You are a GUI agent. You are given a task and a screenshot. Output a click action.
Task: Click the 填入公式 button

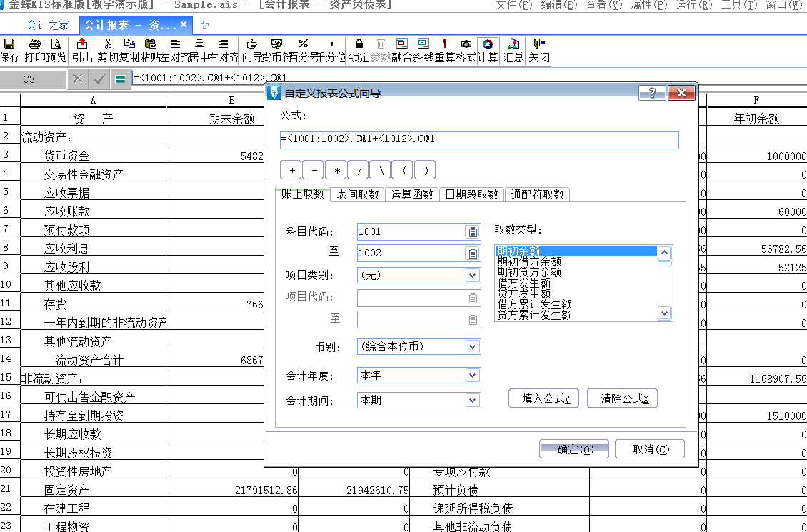543,398
